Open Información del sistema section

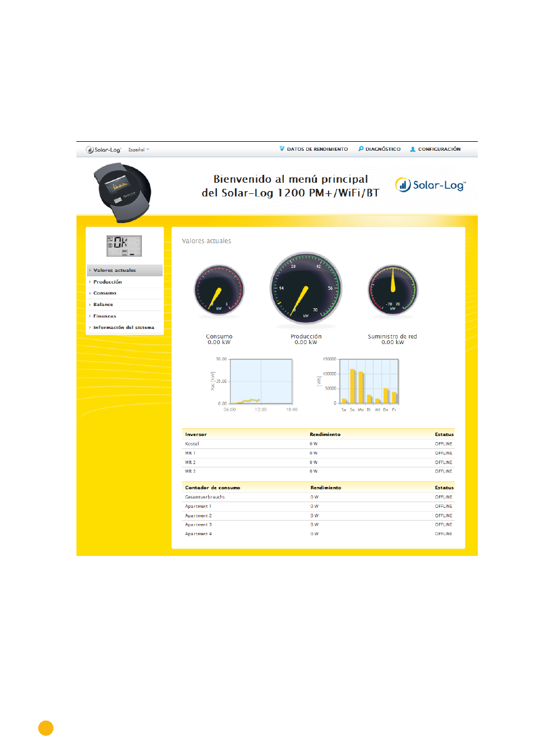point(123,327)
